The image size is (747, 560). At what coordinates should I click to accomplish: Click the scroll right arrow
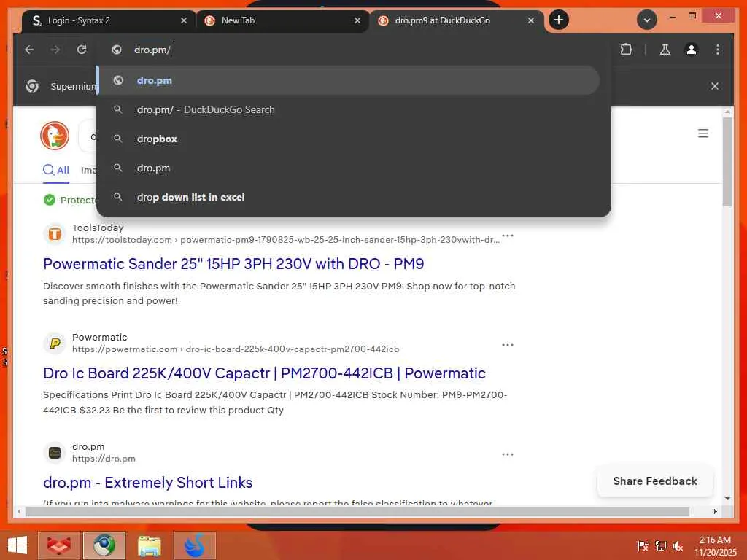tap(715, 512)
